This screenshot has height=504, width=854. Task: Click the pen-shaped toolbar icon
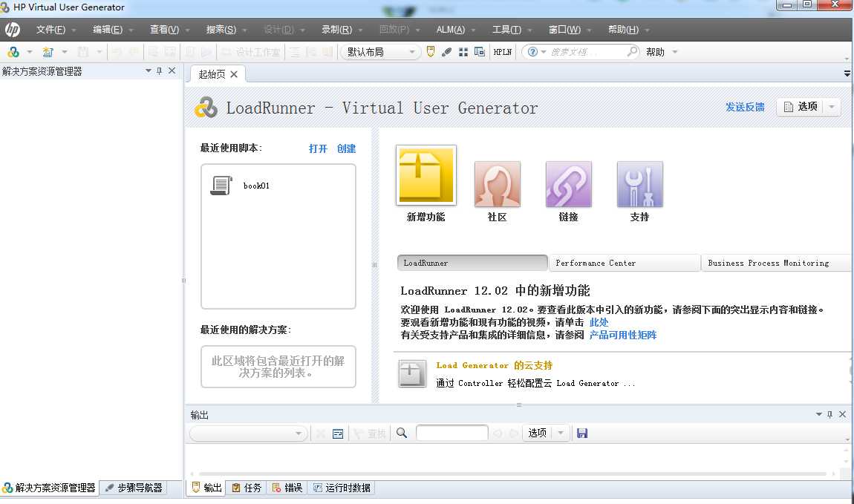click(446, 52)
